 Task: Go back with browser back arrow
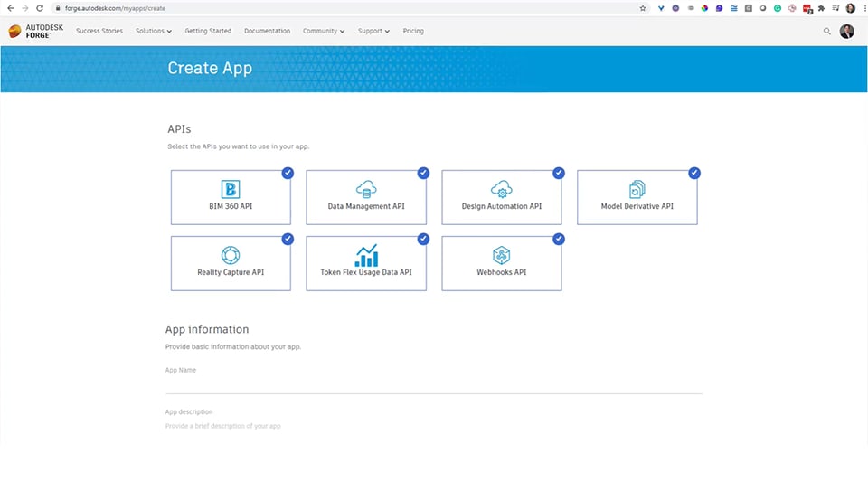tap(11, 8)
